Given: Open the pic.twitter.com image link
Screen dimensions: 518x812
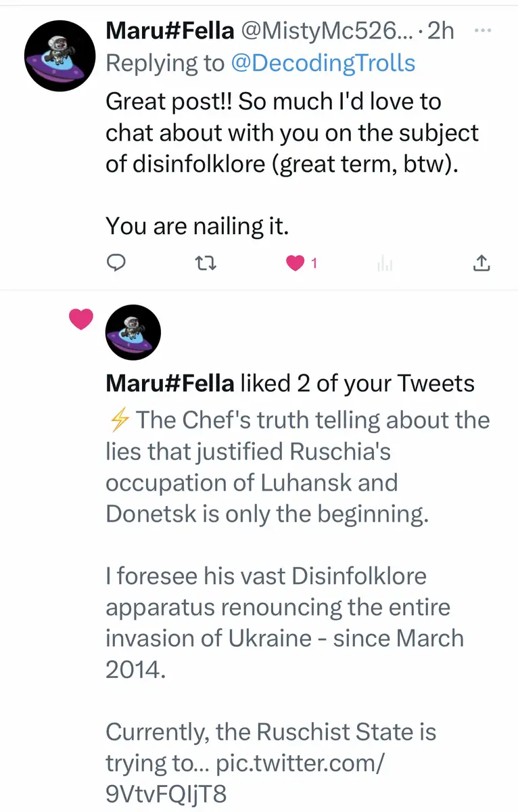Looking at the screenshot, I should click(x=302, y=763).
